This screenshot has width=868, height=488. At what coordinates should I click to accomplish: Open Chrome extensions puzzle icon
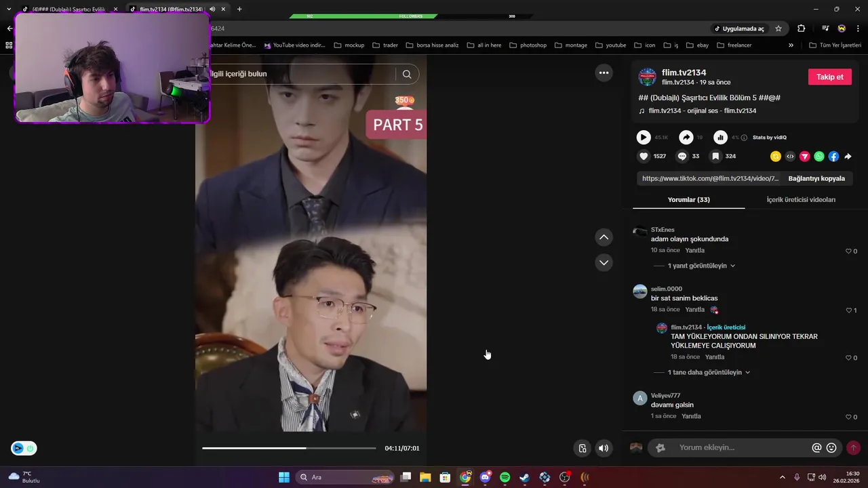point(802,28)
